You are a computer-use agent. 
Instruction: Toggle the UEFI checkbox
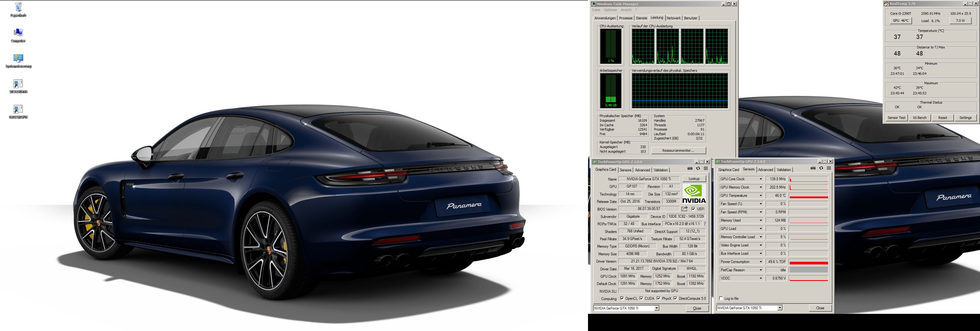tap(693, 209)
